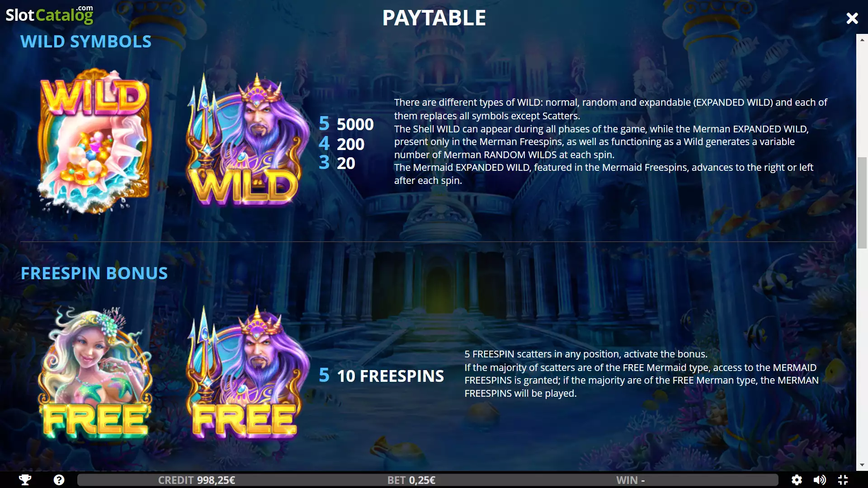The width and height of the screenshot is (868, 488).
Task: Click the Shell WILD symbol image
Action: point(94,140)
